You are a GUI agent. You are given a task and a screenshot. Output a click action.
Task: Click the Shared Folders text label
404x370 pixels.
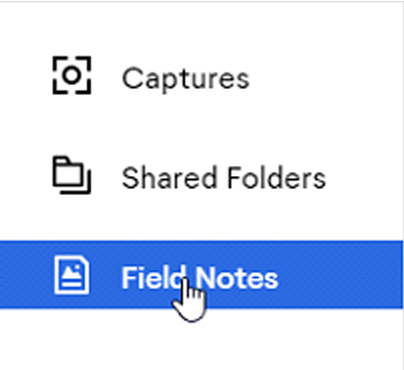[224, 178]
